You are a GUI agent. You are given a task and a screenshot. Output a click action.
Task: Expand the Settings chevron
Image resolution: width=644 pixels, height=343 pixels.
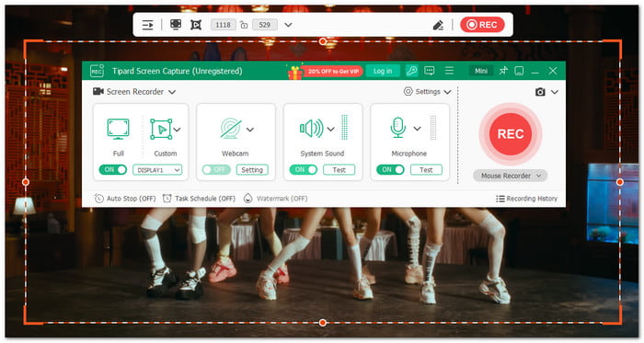(447, 92)
